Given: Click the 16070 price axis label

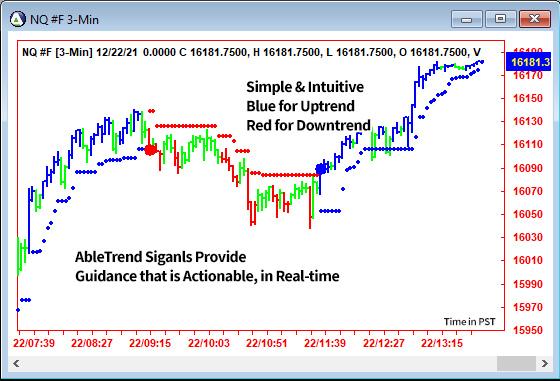Looking at the screenshot, I should tap(528, 191).
